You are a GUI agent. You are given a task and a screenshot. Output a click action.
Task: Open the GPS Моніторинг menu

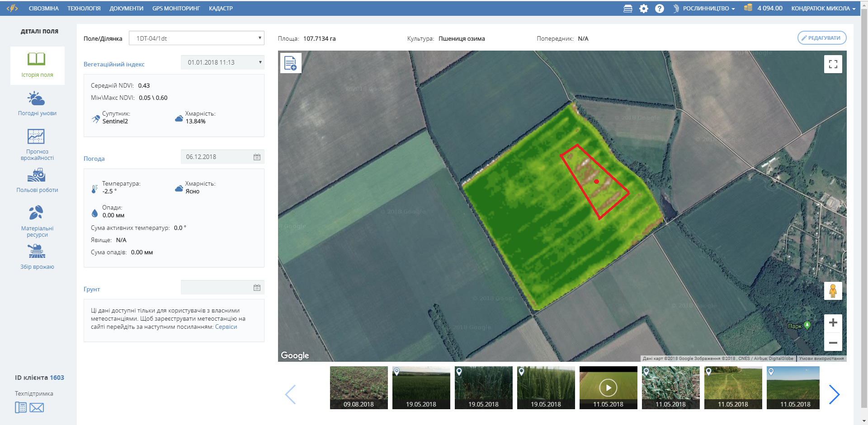pos(176,9)
